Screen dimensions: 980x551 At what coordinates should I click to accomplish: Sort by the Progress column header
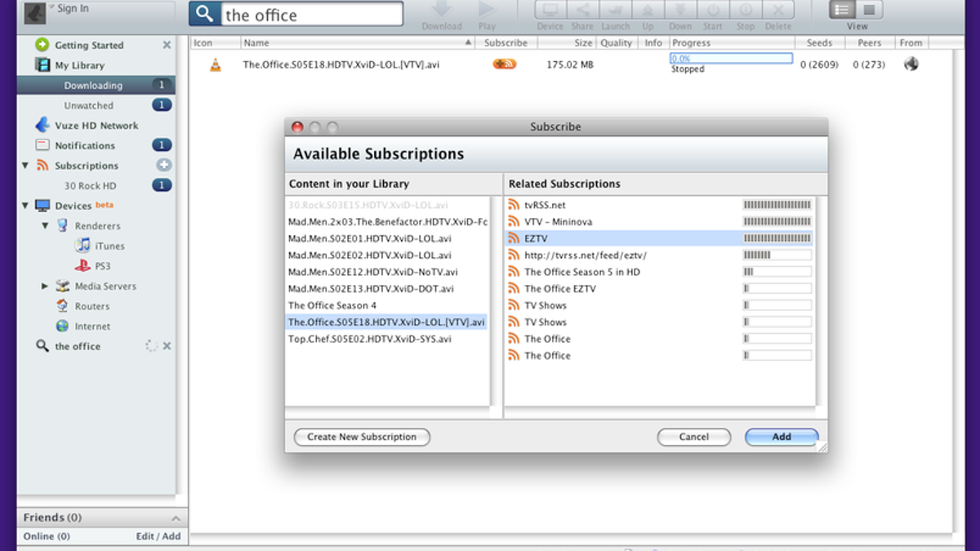click(733, 42)
